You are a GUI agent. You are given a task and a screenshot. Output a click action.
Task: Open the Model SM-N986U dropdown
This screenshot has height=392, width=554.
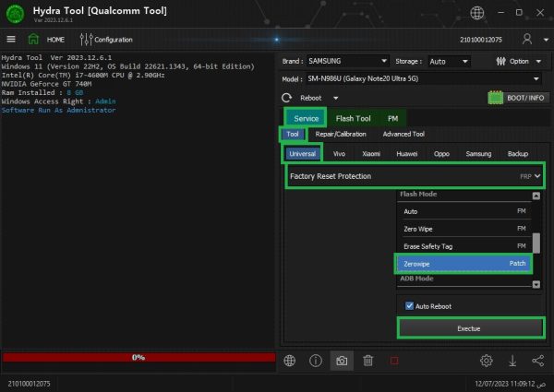423,78
